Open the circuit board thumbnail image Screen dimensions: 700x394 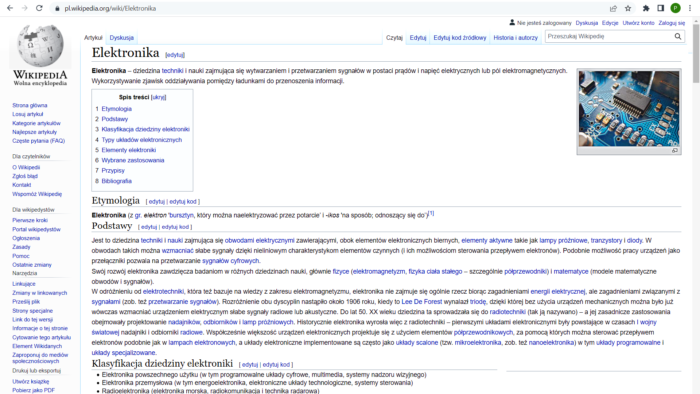tap(629, 108)
